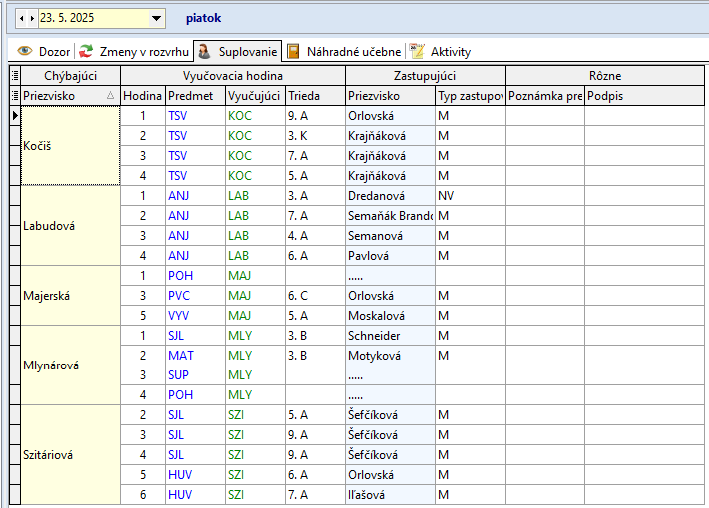Toggle the sort triangle in the Priezvisko header
The image size is (709, 508).
110,95
